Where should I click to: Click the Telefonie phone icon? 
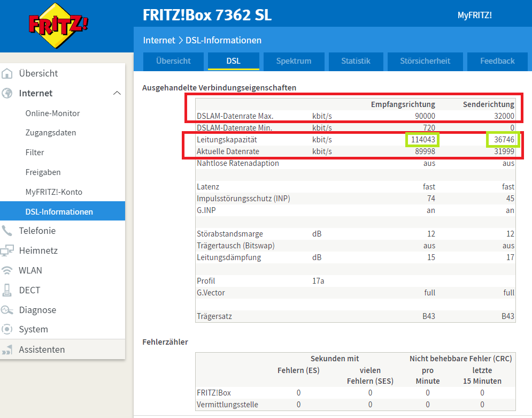[x=7, y=231]
